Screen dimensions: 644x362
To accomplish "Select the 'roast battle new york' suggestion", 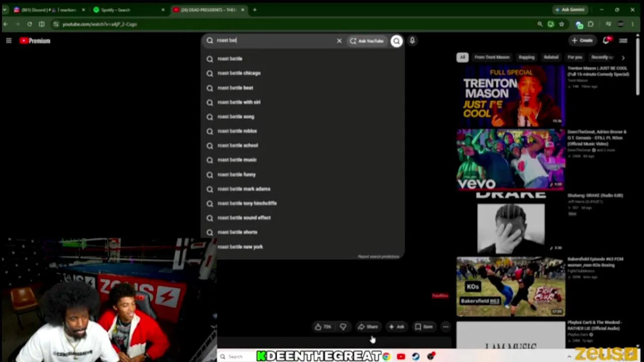I will tap(303, 247).
